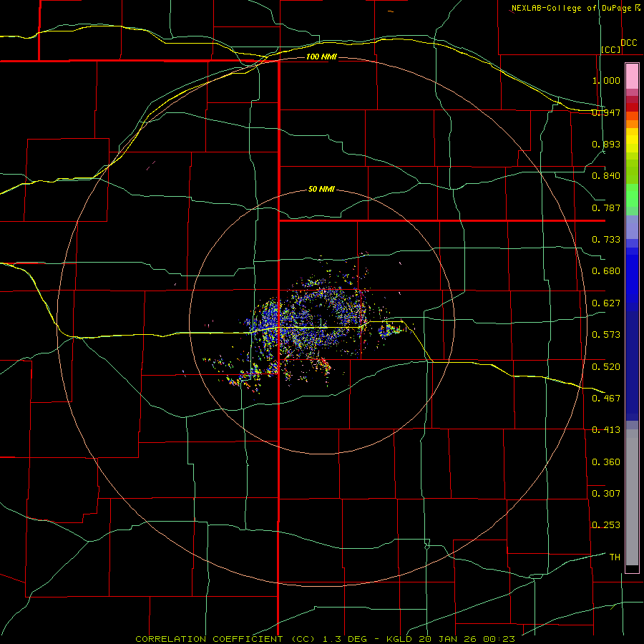This screenshot has height=644, width=644.
Task: Click the 0.840 scale value
Action: [x=606, y=176]
